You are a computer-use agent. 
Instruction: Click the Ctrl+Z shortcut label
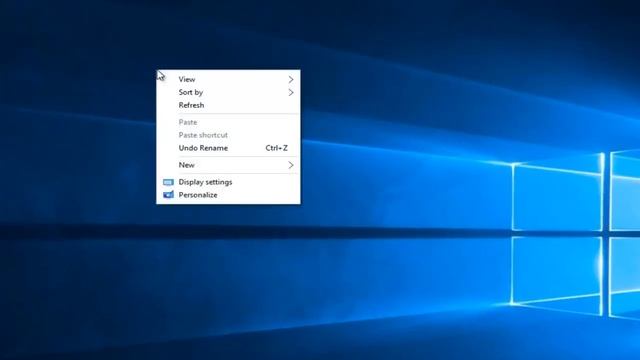coord(276,148)
